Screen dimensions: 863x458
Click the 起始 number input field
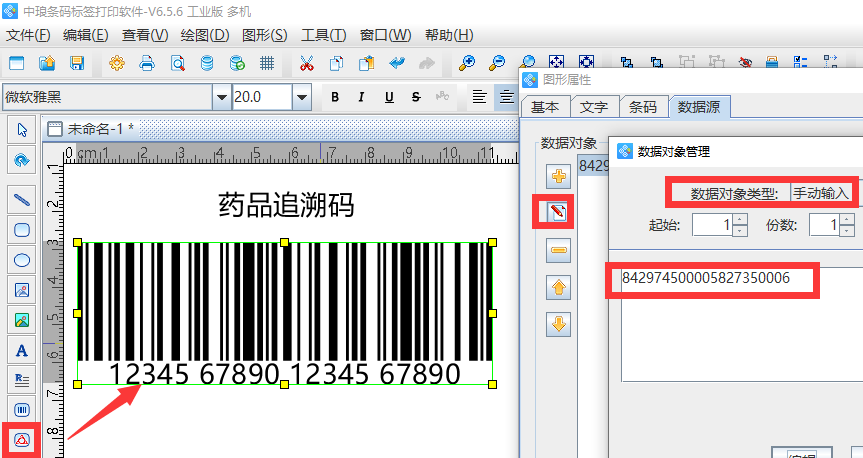pos(712,225)
